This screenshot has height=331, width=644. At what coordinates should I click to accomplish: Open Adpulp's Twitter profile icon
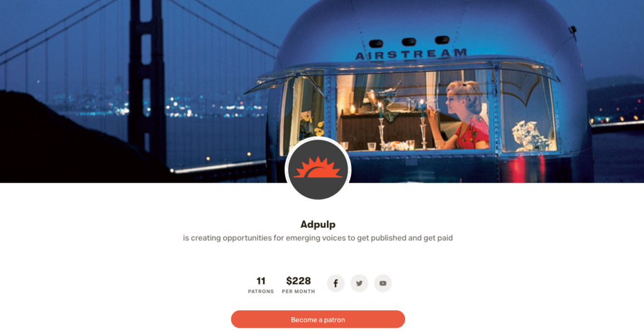359,283
